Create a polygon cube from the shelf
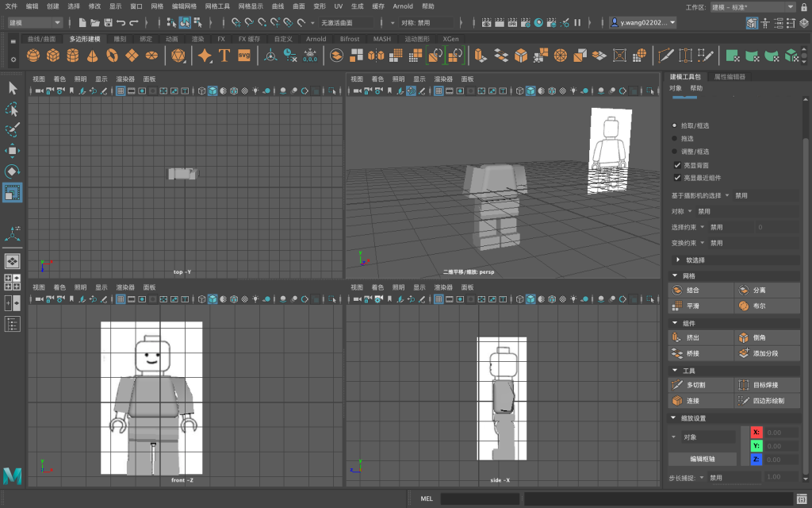 (53, 55)
